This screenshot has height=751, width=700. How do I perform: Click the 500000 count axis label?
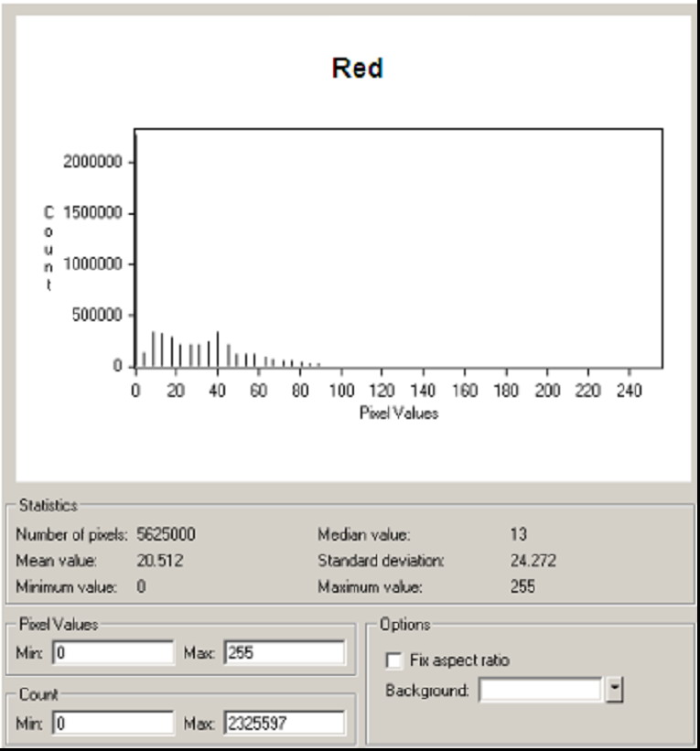click(x=97, y=316)
